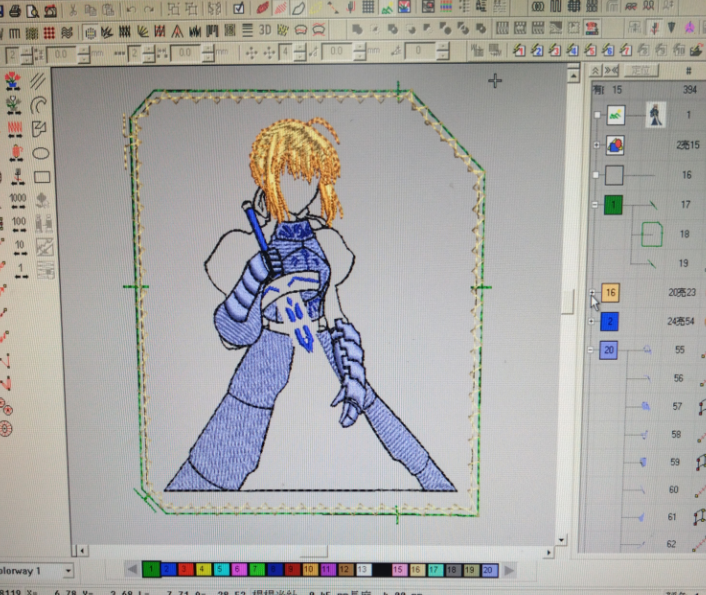Open Print Preview with the magnifier page icon
The width and height of the screenshot is (706, 595).
32,10
